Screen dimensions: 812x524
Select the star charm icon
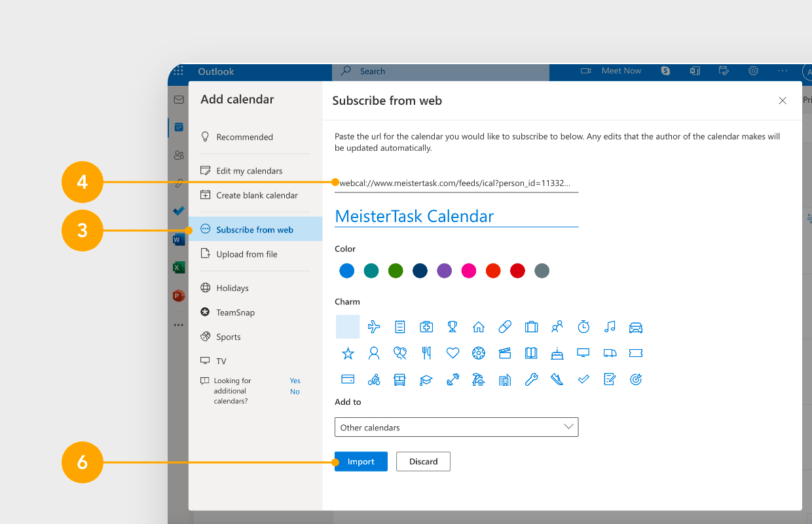pos(348,353)
